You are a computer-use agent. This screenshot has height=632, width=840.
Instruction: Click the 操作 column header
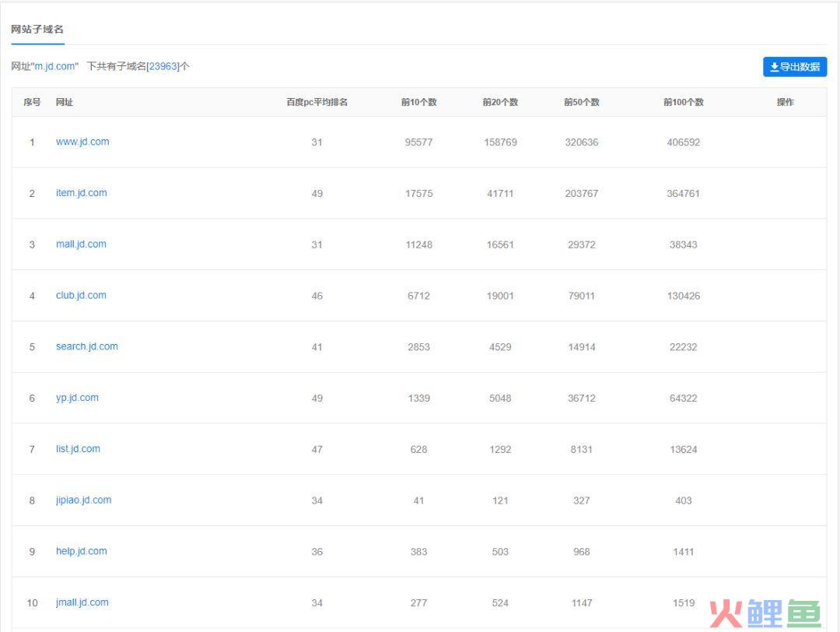tap(786, 102)
